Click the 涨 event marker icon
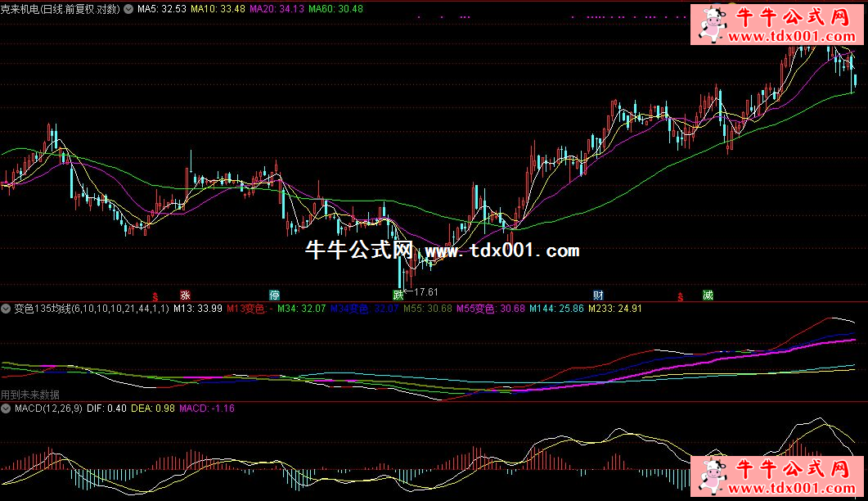The width and height of the screenshot is (868, 501). [x=186, y=295]
